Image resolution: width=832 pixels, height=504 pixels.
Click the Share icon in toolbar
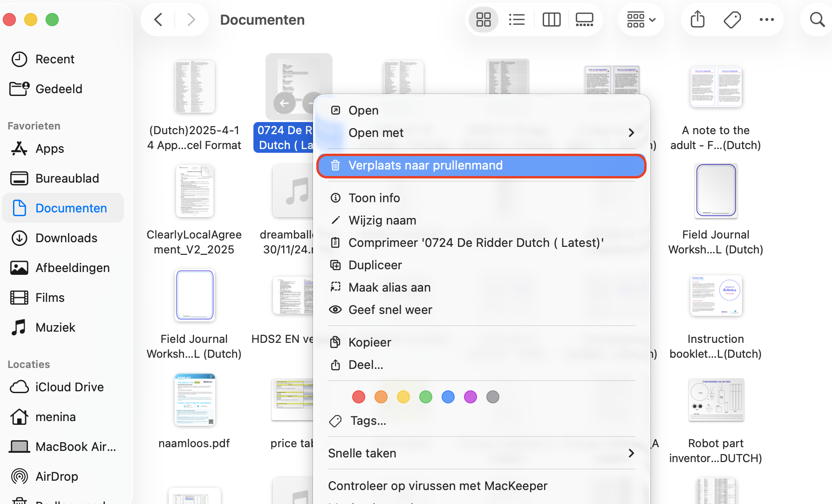pos(697,20)
